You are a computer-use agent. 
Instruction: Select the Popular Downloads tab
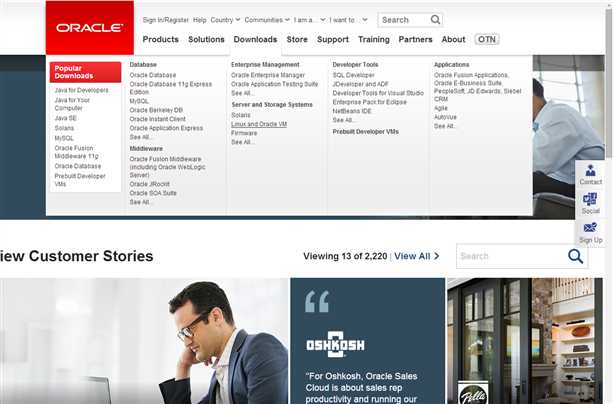tap(85, 72)
